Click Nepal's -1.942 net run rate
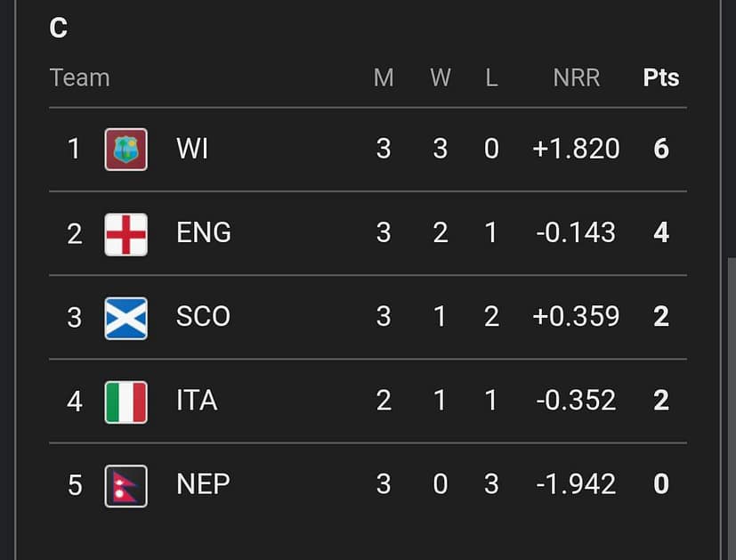Image resolution: width=736 pixels, height=560 pixels. tap(576, 485)
